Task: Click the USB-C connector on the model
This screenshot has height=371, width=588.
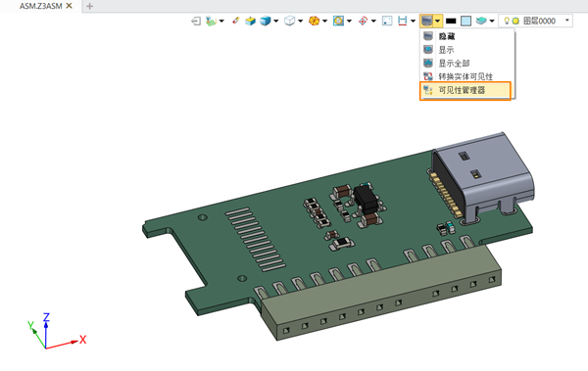Action: [487, 176]
